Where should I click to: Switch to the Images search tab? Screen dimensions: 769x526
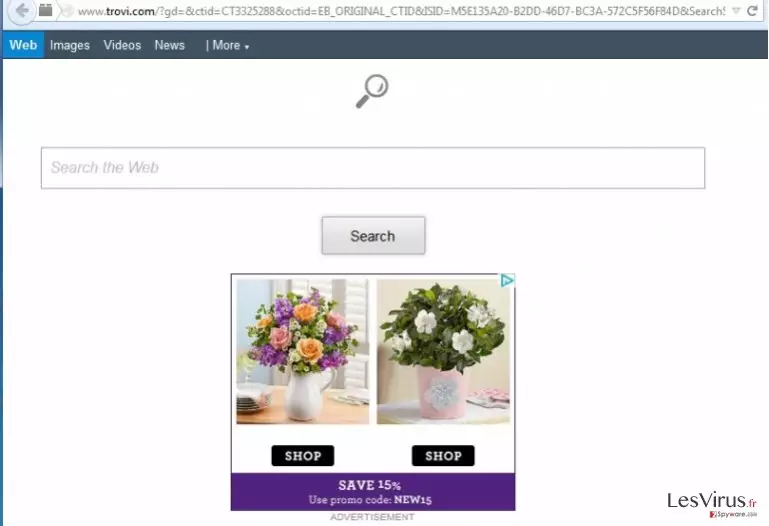[70, 46]
